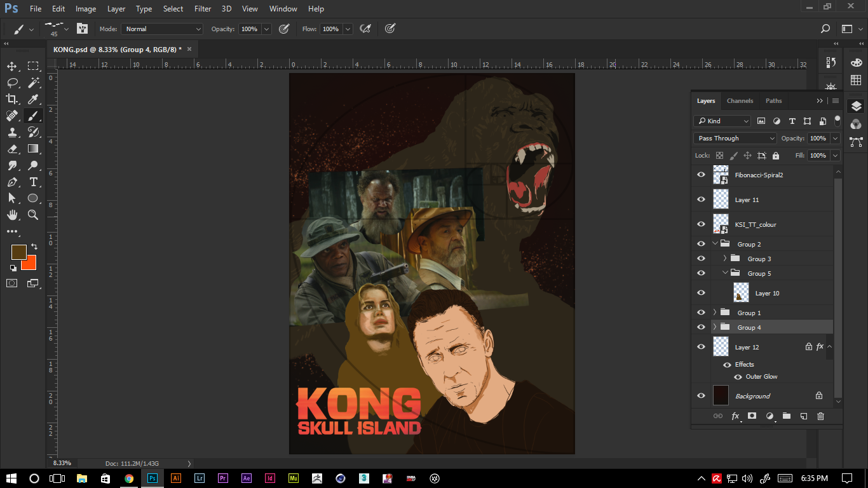
Task: Open brush Flow slider dropdown arrow
Action: (348, 29)
